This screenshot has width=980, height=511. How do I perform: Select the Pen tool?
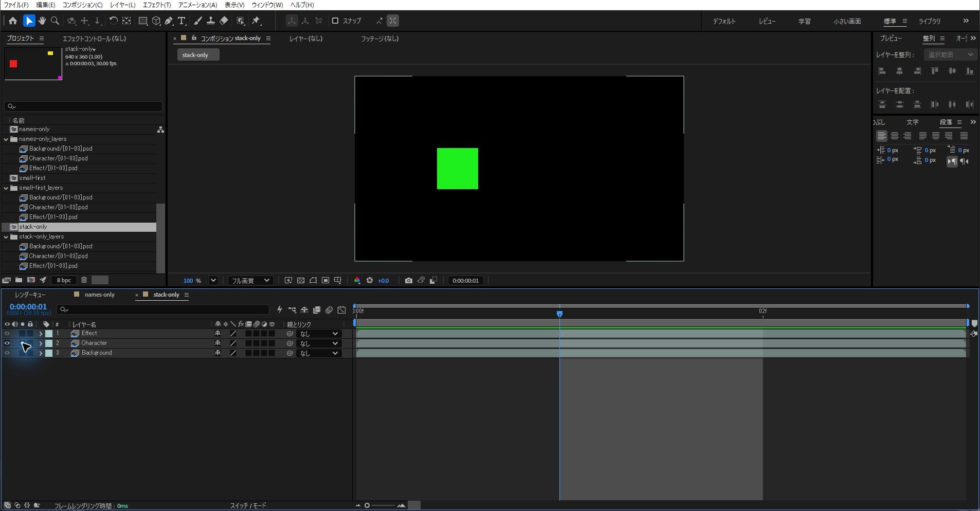point(169,21)
